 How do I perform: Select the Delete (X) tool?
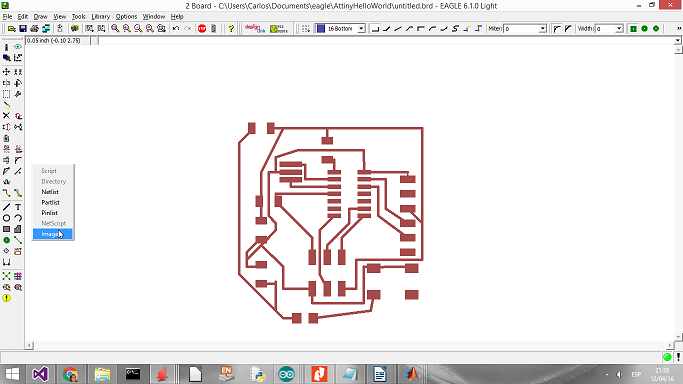(7, 116)
